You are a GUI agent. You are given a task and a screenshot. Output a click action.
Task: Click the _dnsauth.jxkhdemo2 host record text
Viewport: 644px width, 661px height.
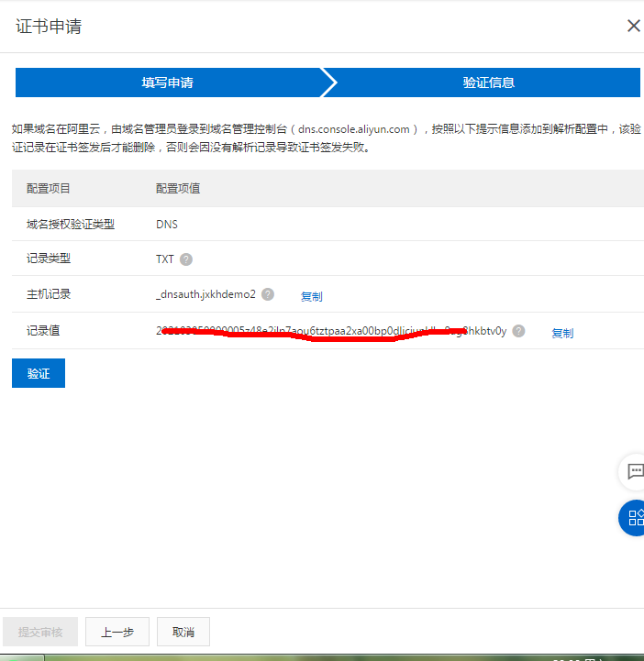point(205,294)
